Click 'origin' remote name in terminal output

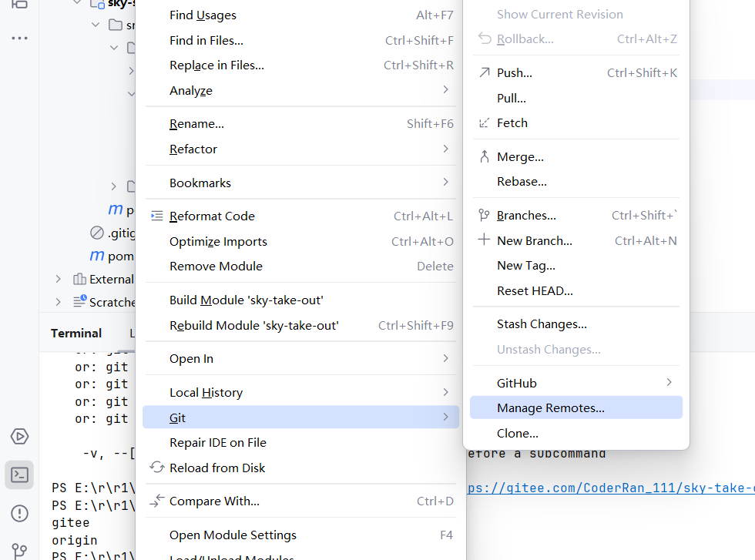(75, 540)
